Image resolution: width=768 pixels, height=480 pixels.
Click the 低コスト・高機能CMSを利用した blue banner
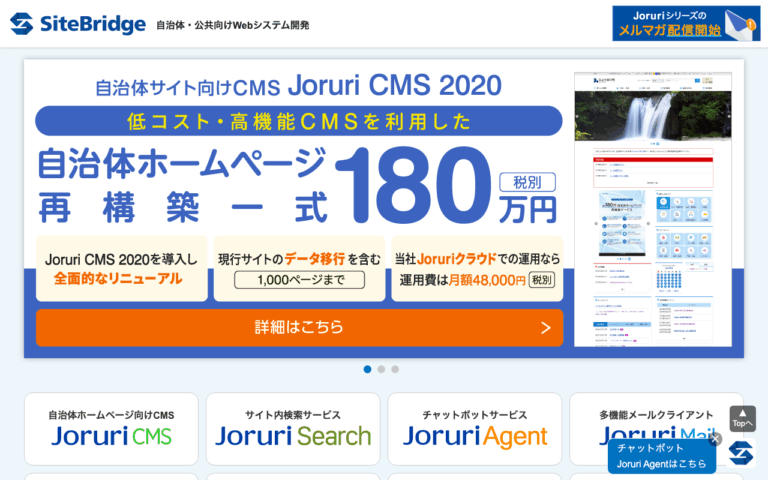pyautogui.click(x=299, y=121)
